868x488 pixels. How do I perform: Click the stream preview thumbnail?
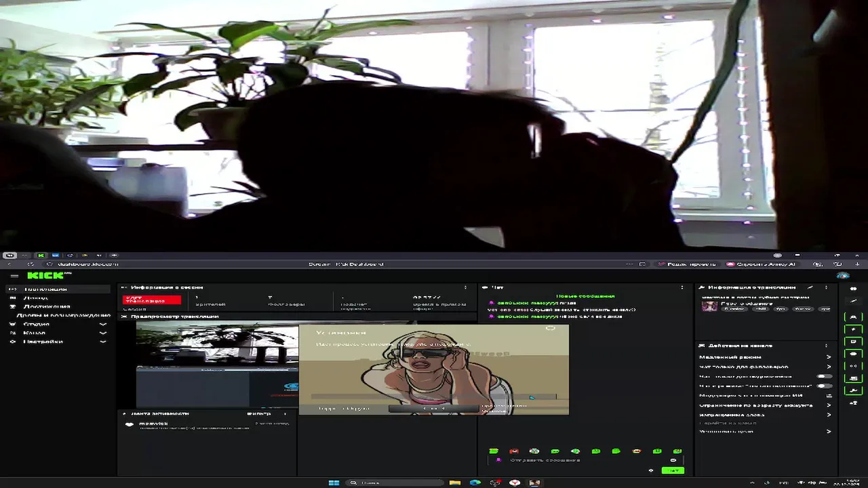217,365
